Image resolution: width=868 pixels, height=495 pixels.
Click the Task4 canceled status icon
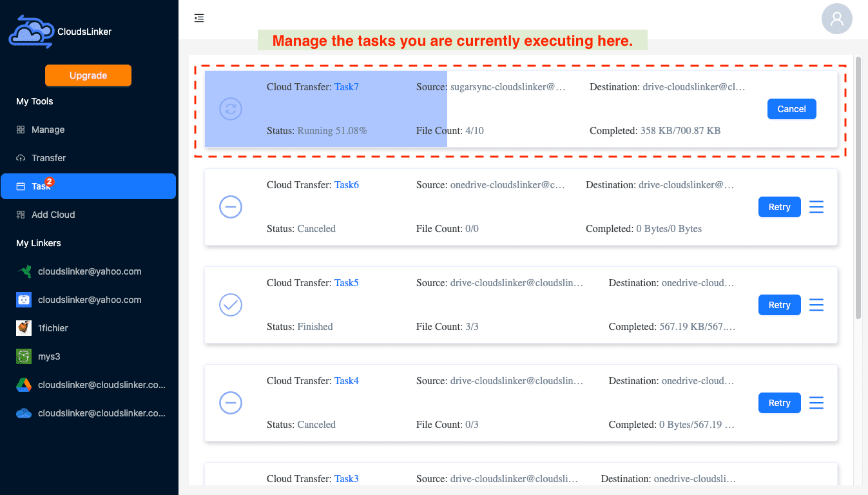point(231,403)
